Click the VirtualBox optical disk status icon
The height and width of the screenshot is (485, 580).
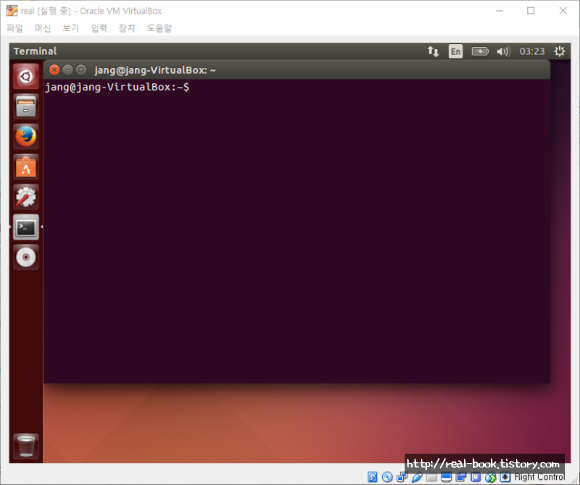coord(387,477)
